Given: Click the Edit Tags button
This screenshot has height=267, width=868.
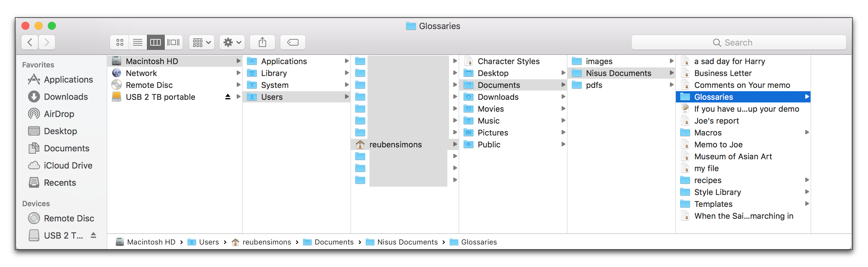Looking at the screenshot, I should (293, 43).
